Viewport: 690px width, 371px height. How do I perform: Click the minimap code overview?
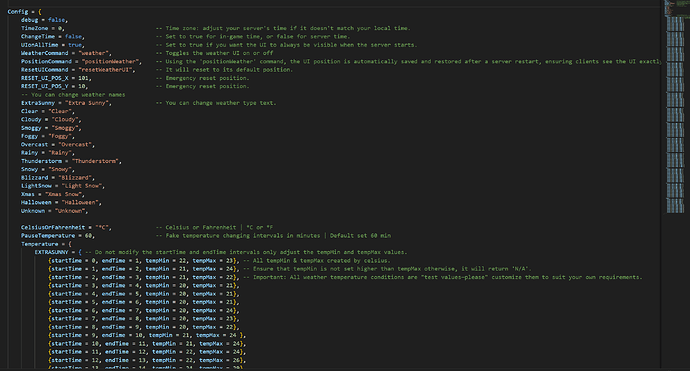675,107
